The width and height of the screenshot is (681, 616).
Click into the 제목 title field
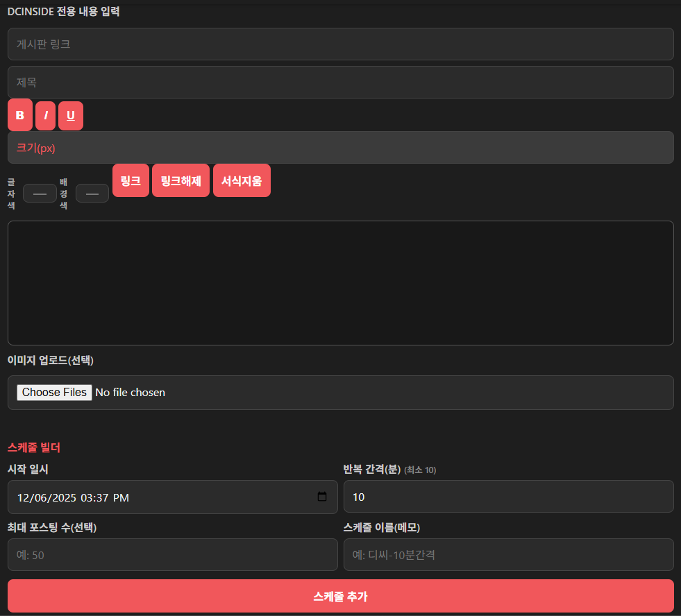coord(340,83)
